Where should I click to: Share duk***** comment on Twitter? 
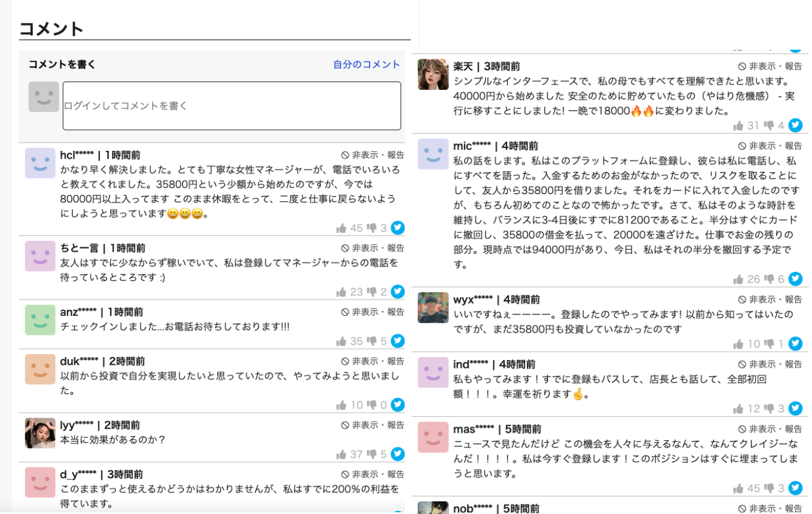coord(398,405)
